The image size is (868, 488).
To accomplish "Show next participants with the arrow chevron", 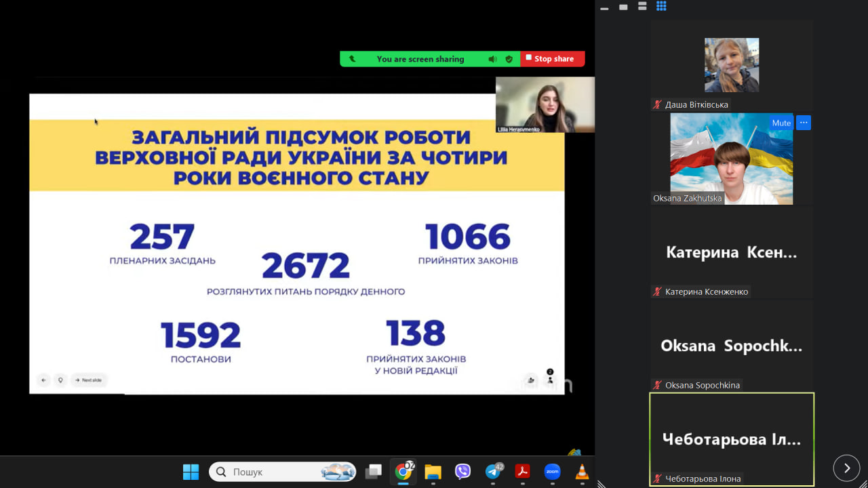I will click(x=846, y=468).
